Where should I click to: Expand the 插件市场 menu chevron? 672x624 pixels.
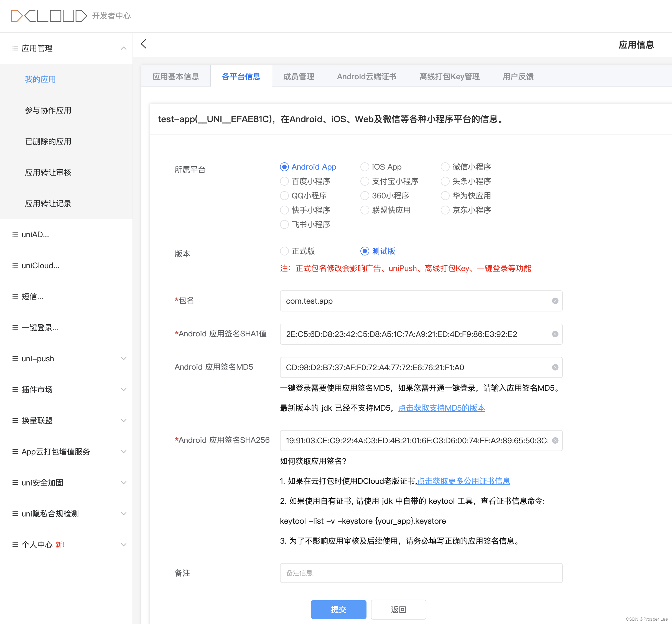tap(124, 390)
